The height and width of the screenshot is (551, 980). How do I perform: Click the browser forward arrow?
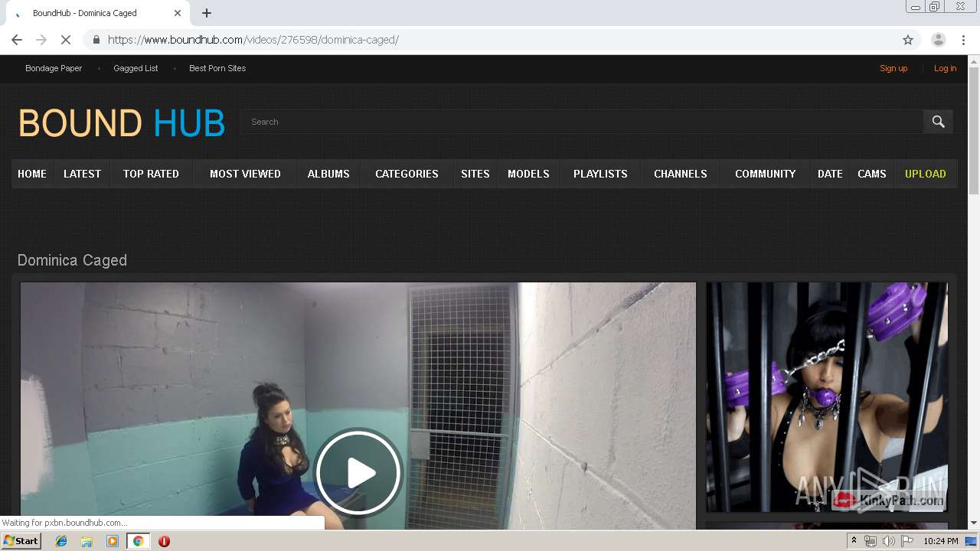41,40
